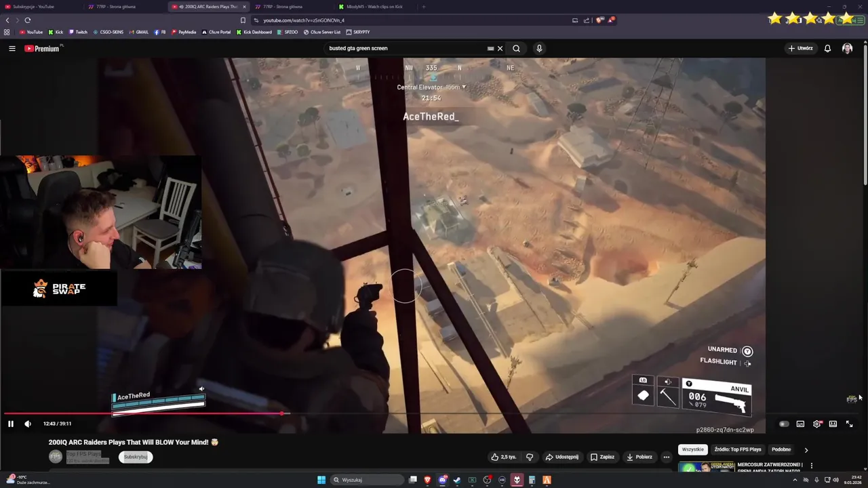Turn on subtitles in player

coord(800,424)
